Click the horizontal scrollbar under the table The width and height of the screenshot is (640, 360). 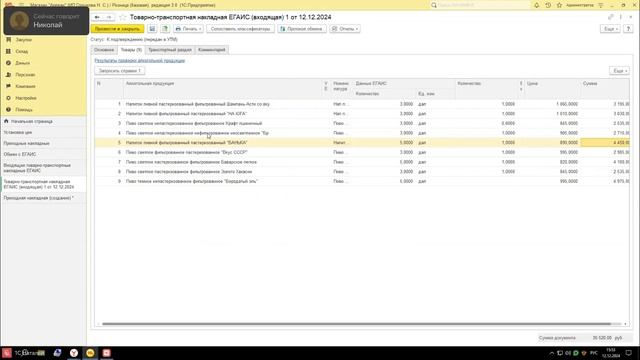(356, 324)
